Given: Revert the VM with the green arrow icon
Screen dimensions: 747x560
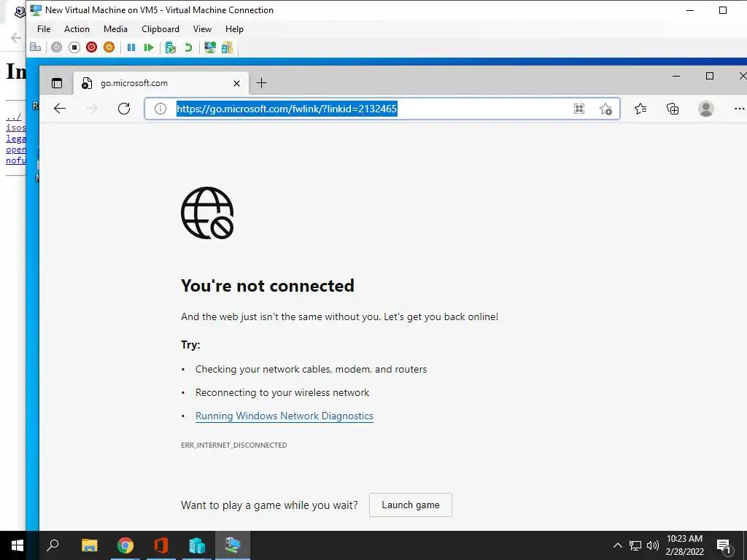Looking at the screenshot, I should coord(188,47).
